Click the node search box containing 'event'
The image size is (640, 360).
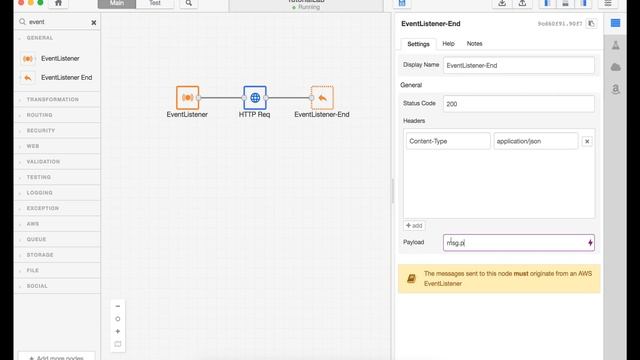tap(57, 22)
